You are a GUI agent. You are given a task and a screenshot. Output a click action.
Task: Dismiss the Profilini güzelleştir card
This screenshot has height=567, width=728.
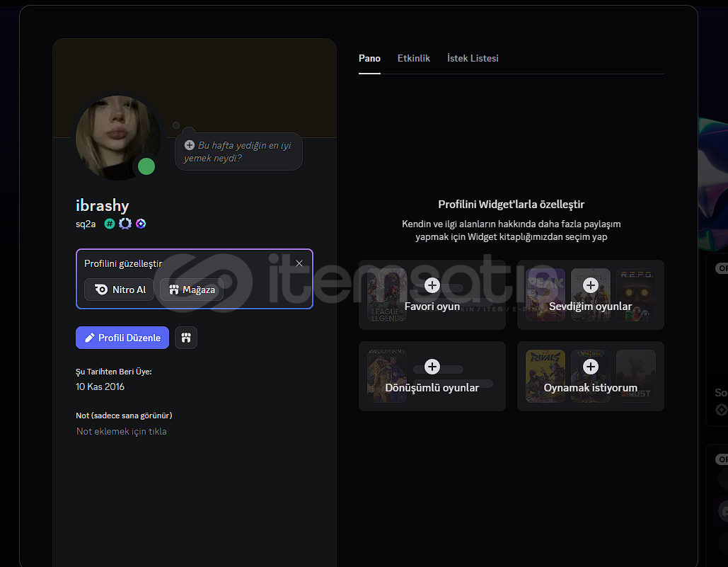coord(299,263)
